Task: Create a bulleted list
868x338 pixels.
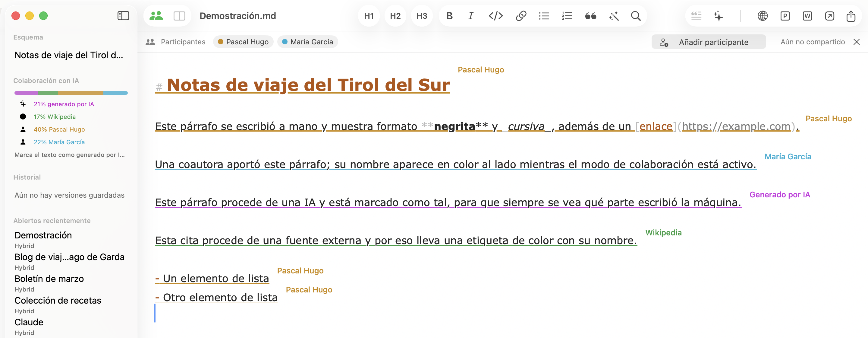Action: tap(544, 16)
